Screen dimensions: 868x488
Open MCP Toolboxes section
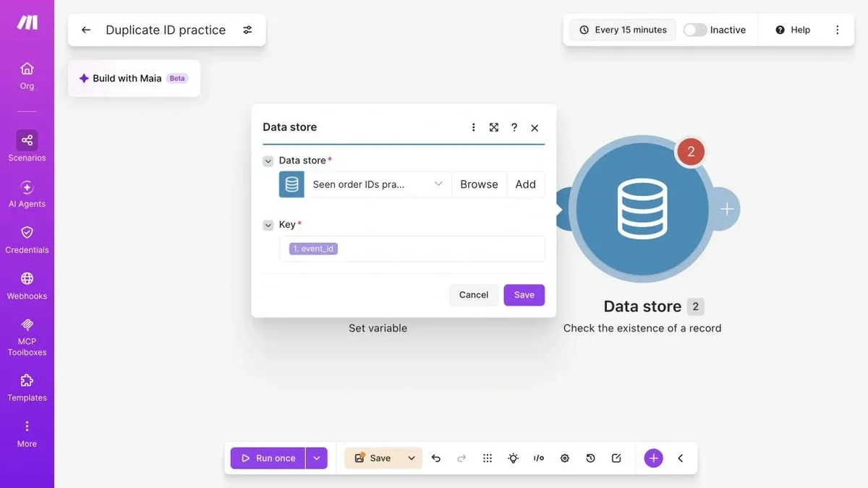[x=27, y=338]
